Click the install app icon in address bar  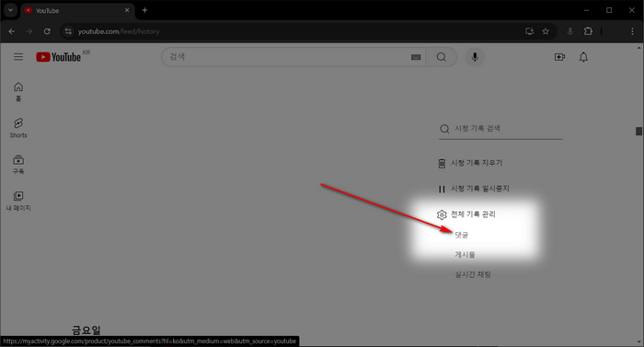[529, 31]
